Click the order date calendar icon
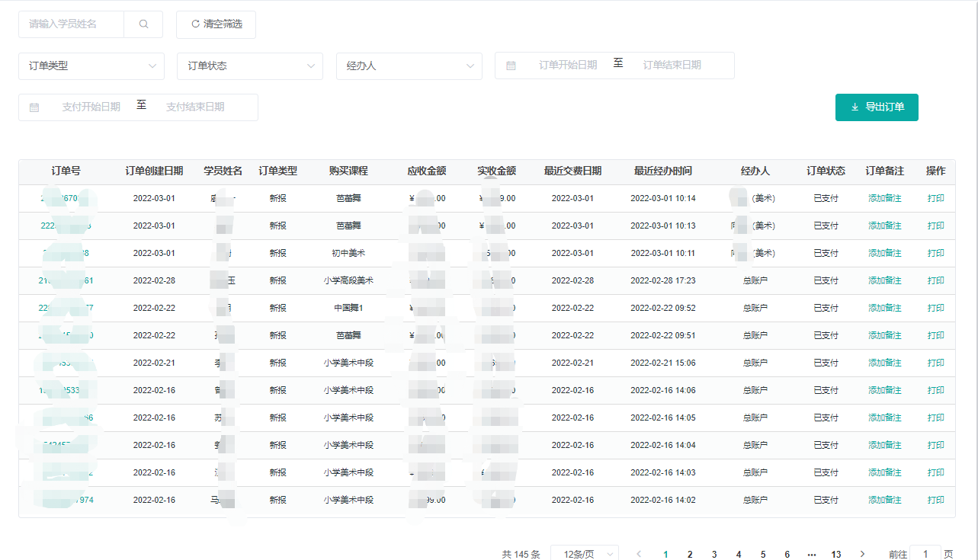 pyautogui.click(x=511, y=66)
